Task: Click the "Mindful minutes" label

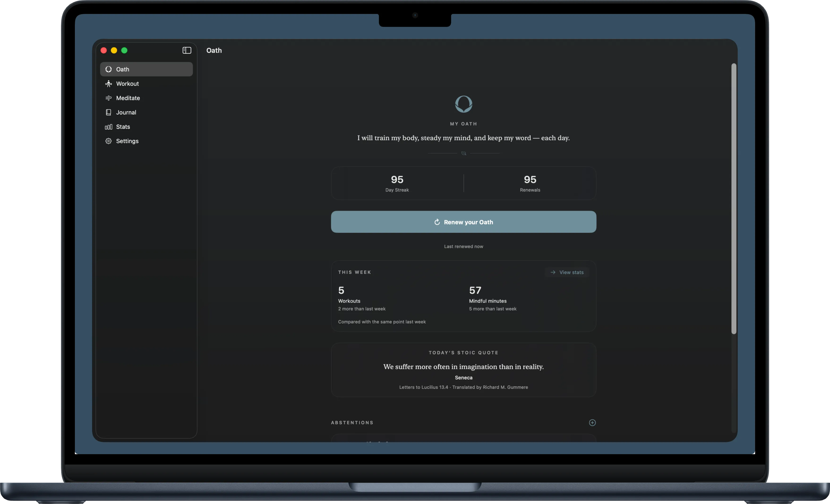Action: (488, 301)
